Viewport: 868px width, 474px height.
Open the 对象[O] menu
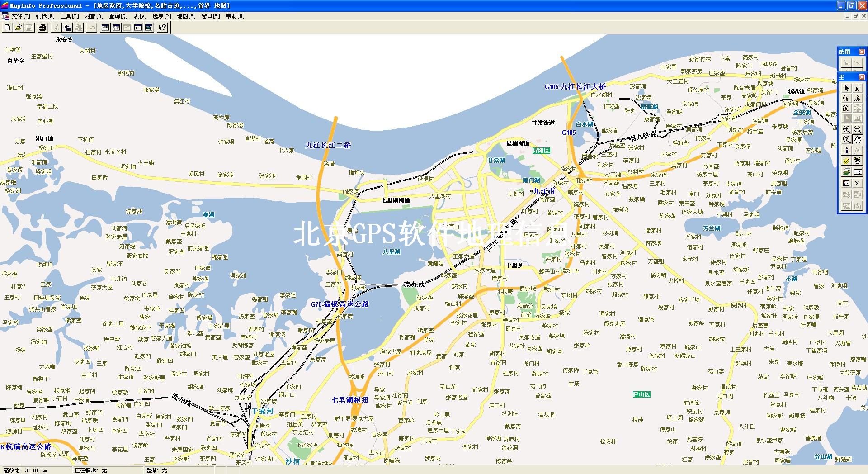pyautogui.click(x=94, y=16)
